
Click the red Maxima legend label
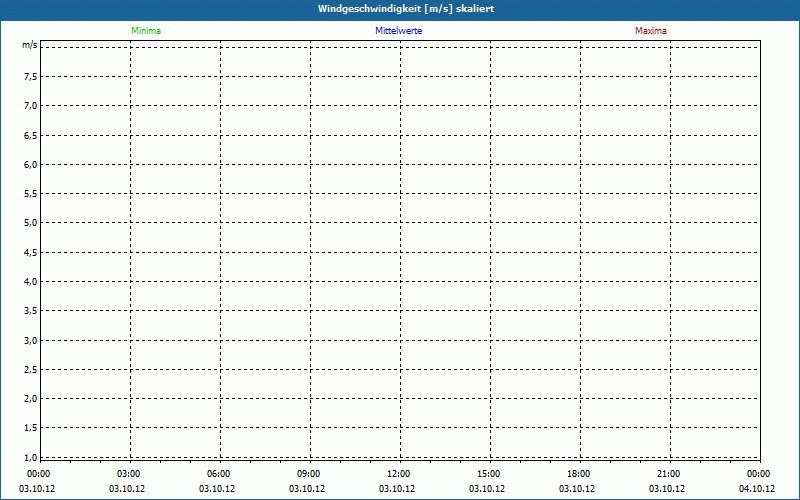[651, 31]
